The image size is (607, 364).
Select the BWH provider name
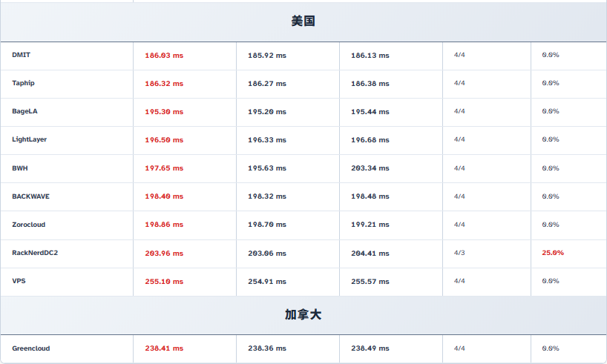coord(20,168)
